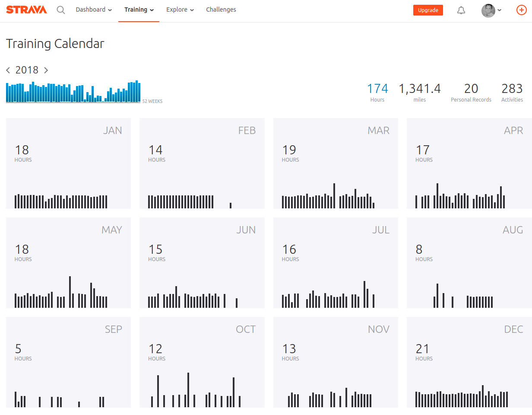The width and height of the screenshot is (532, 415).
Task: Expand the Dashboard dropdown menu
Action: [x=94, y=10]
